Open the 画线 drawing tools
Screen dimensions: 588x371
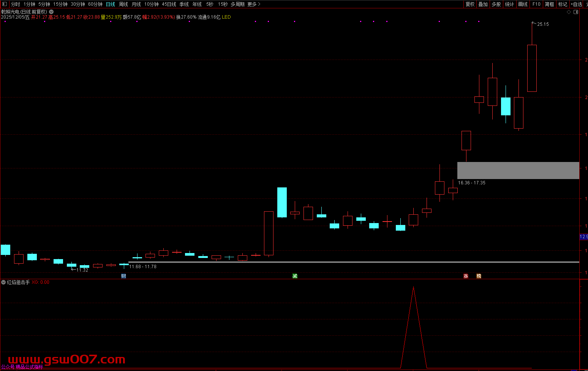pyautogui.click(x=523, y=4)
